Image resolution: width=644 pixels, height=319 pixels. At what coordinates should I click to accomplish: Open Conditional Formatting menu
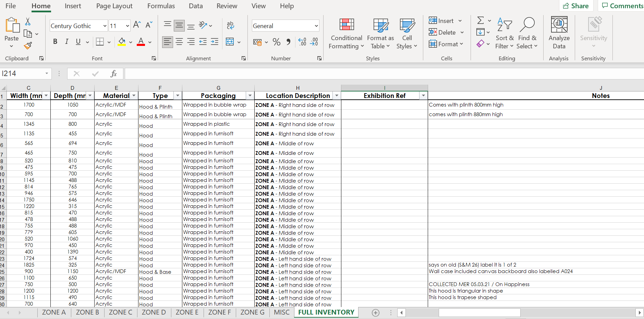(x=347, y=34)
